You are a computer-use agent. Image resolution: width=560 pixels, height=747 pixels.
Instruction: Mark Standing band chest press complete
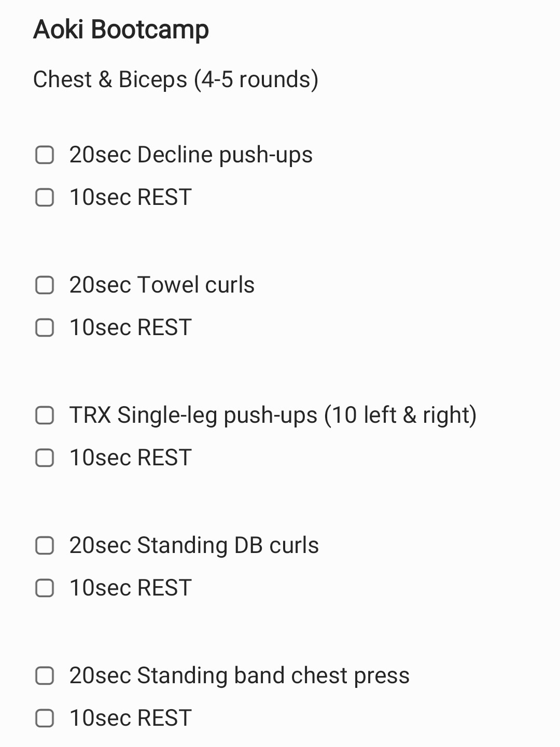click(45, 675)
